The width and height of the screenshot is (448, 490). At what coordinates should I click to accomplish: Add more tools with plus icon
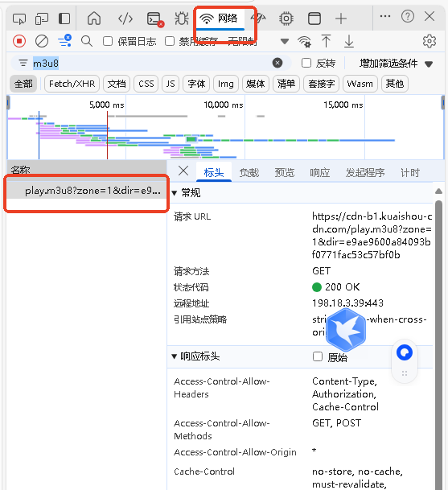(x=341, y=19)
